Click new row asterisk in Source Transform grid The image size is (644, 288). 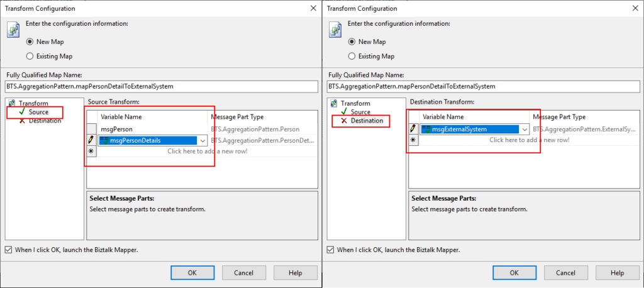pos(91,152)
